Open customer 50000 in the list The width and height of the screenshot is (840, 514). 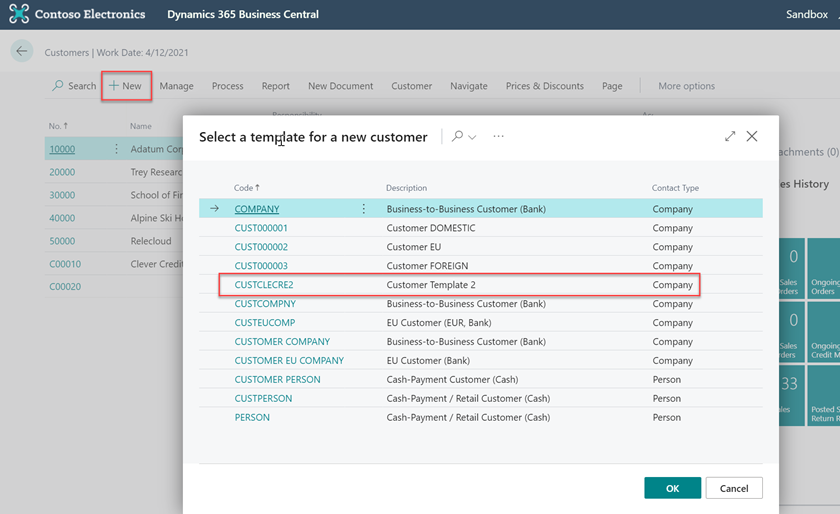tap(62, 241)
